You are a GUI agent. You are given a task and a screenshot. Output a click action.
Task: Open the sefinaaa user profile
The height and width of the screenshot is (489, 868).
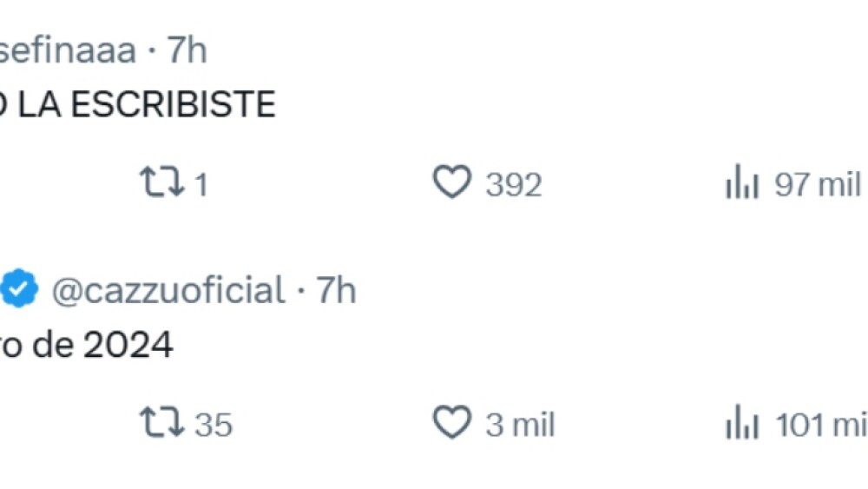pyautogui.click(x=68, y=50)
